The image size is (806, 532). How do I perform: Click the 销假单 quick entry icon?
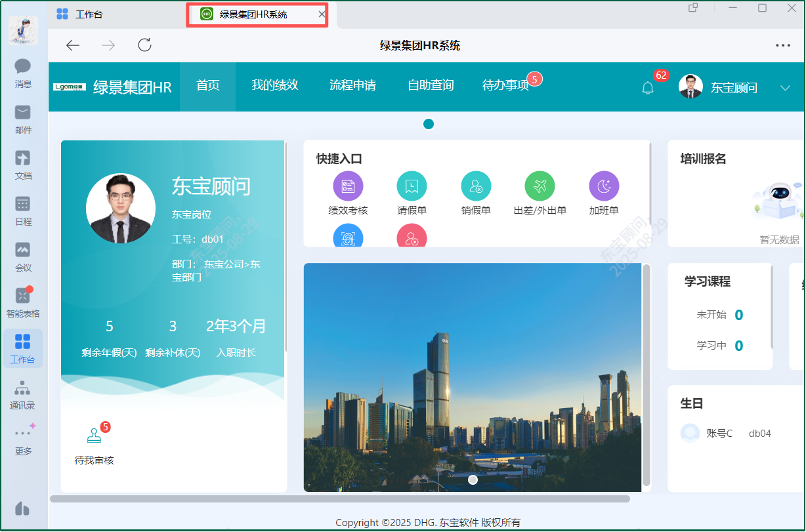[476, 186]
